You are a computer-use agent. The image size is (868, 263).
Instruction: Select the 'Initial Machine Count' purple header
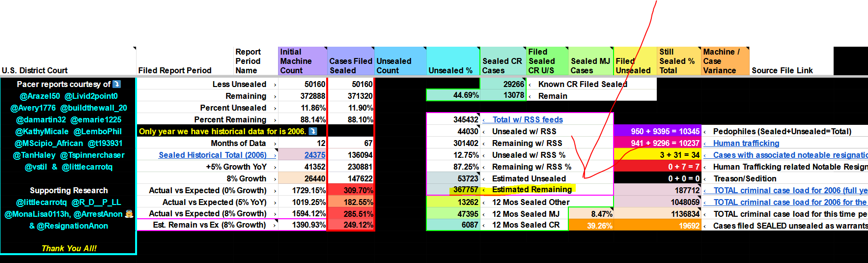303,61
